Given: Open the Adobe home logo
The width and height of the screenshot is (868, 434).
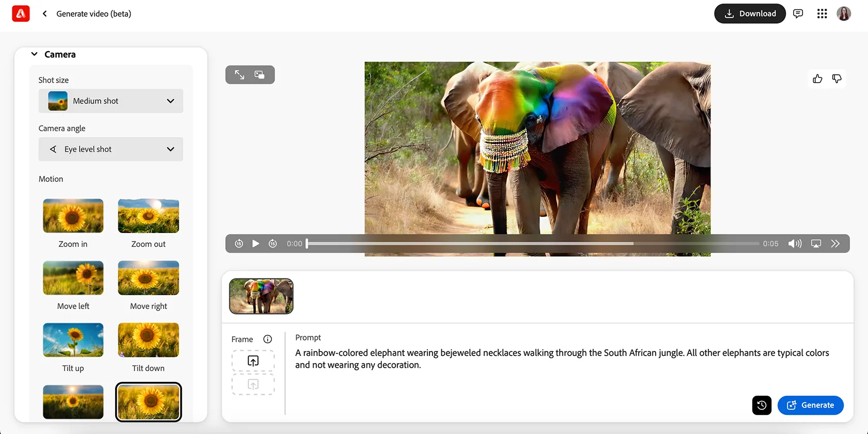Looking at the screenshot, I should pos(21,13).
